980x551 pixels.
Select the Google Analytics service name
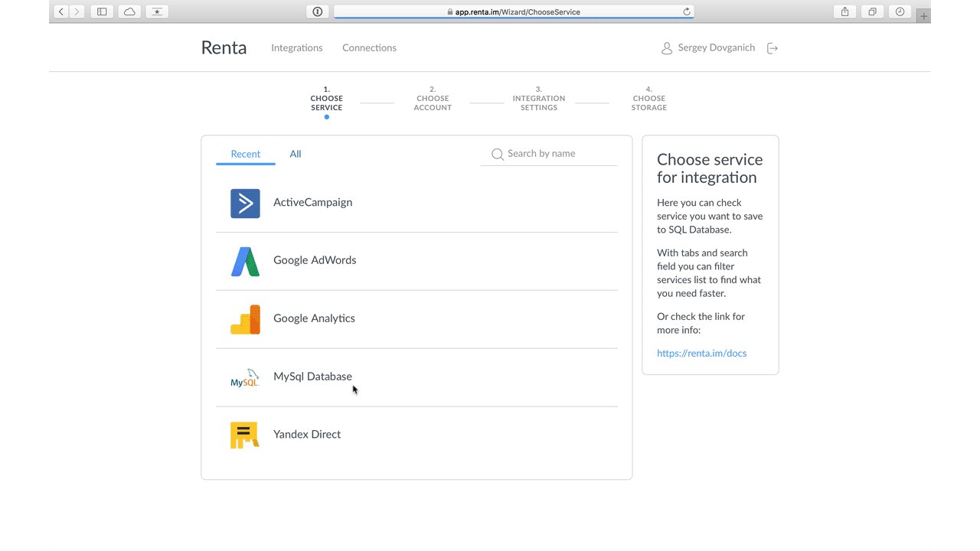pyautogui.click(x=314, y=319)
